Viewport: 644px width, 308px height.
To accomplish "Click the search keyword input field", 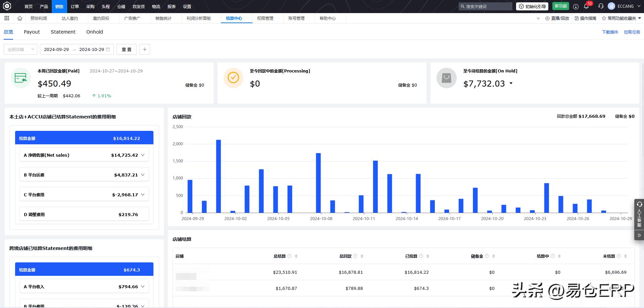I will 486,6.
